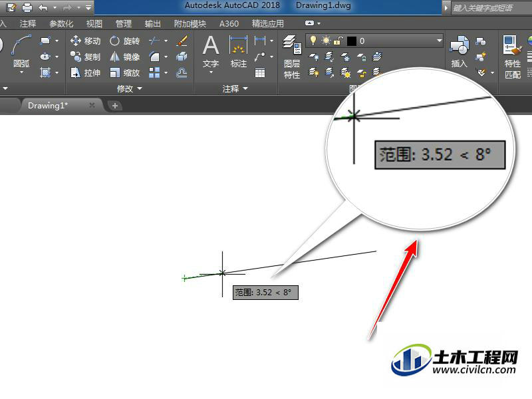The image size is (532, 399).
Task: Open the Trim/Extend dropdown arrow
Action: (x=166, y=41)
